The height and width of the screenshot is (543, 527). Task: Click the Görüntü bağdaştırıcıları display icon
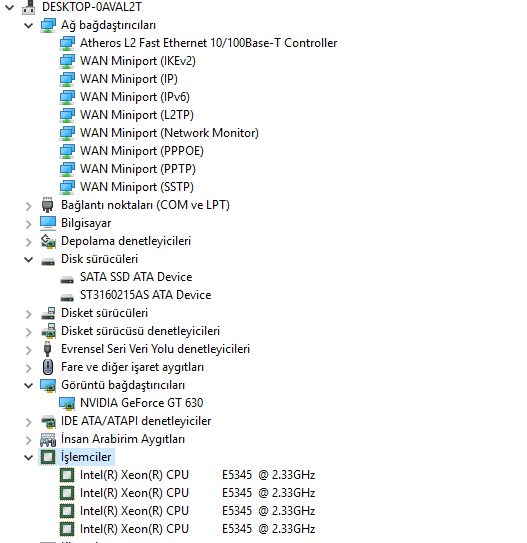(x=48, y=385)
